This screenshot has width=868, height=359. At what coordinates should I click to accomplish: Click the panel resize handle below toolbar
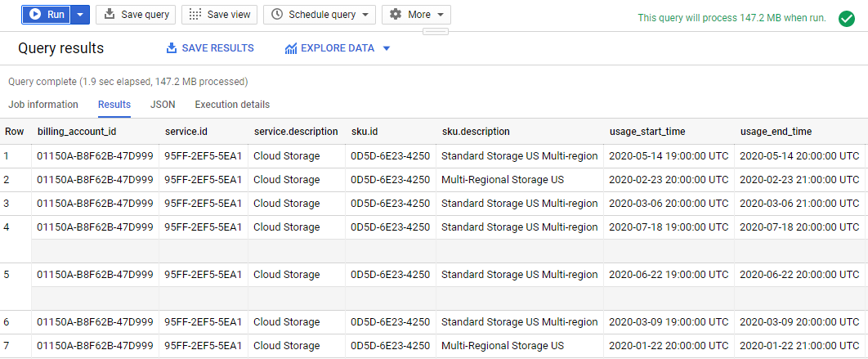click(436, 32)
